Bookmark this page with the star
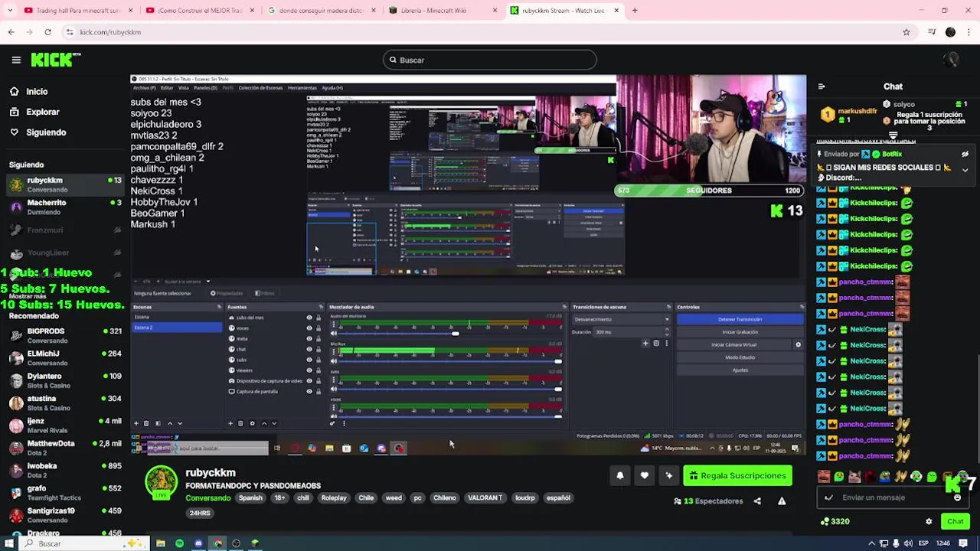Screen dimensions: 980x551 (x=906, y=32)
